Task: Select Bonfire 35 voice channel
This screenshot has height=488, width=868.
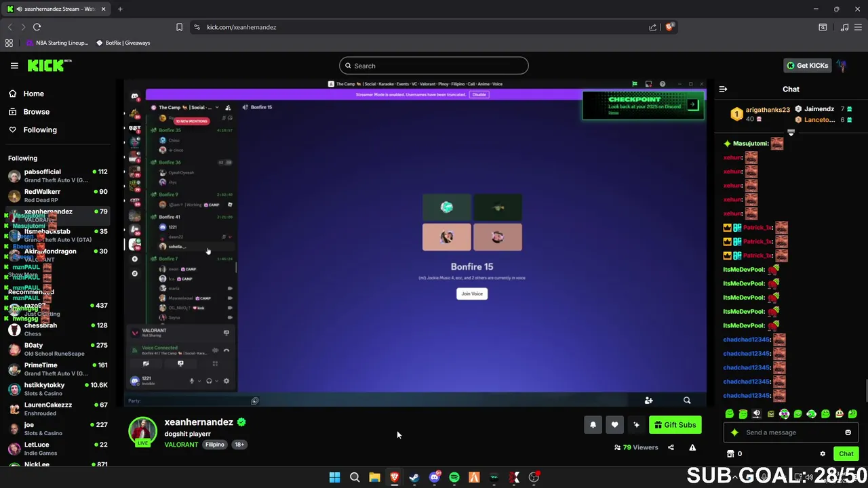Action: pyautogui.click(x=170, y=130)
